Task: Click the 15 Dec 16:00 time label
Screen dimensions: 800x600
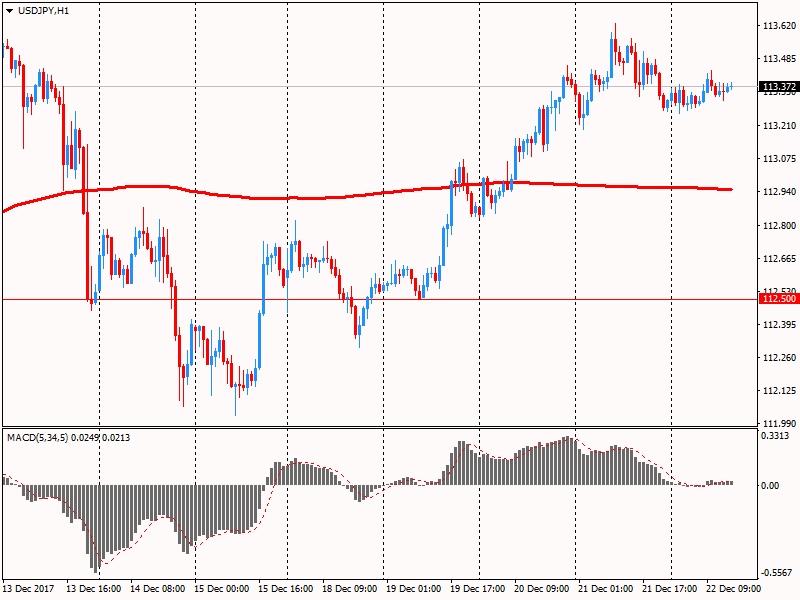Action: tap(286, 589)
